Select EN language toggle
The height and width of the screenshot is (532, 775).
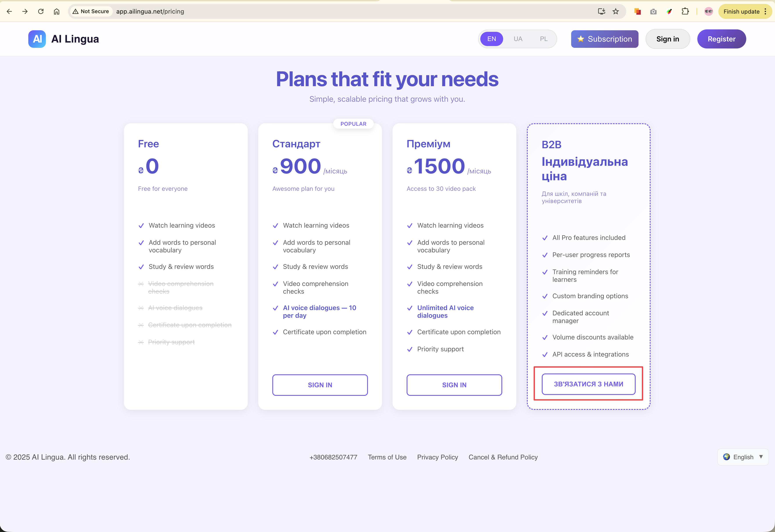(x=492, y=39)
